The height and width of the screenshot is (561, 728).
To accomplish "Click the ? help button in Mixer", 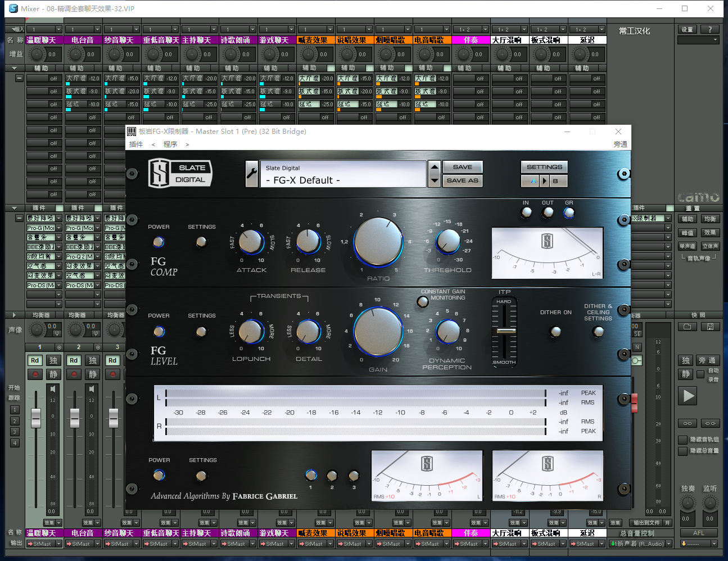I will tap(710, 29).
